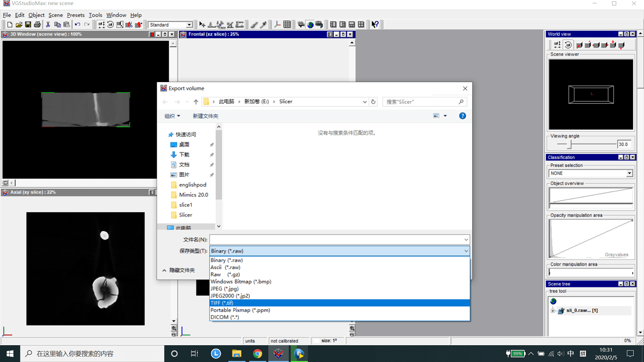Click the grid icon in the main toolbar
This screenshot has height=362, width=644.
(x=287, y=24)
